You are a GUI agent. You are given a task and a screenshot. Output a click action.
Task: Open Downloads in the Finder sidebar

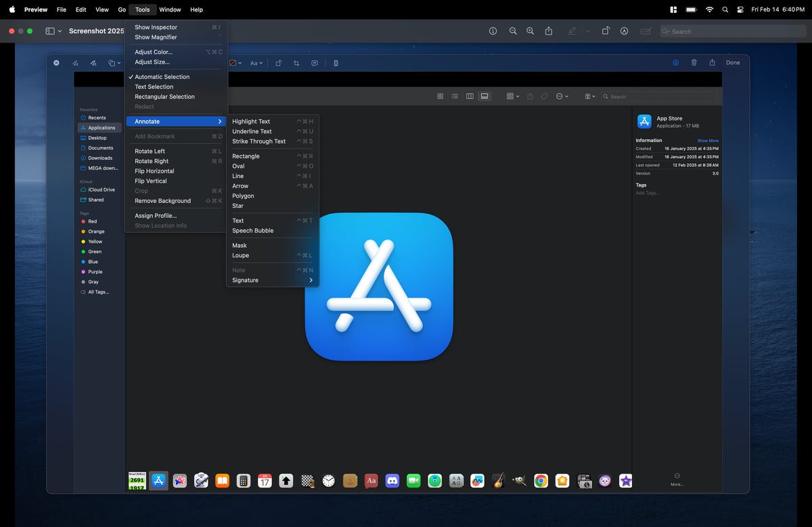[x=100, y=158]
